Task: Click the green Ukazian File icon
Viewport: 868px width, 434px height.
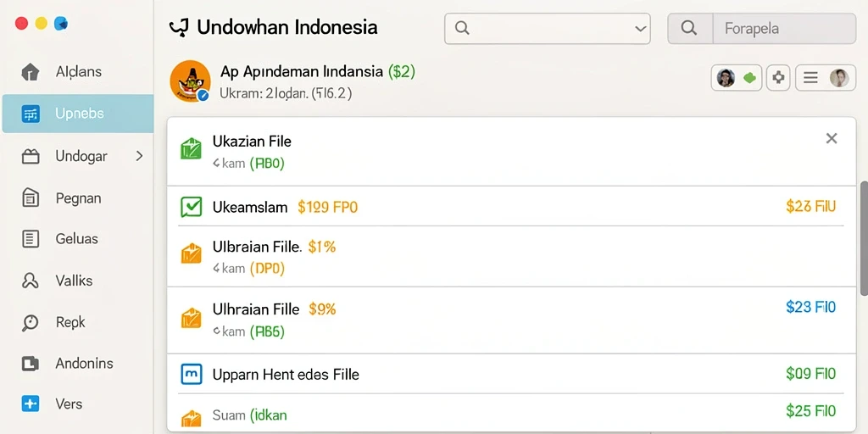Action: (191, 148)
